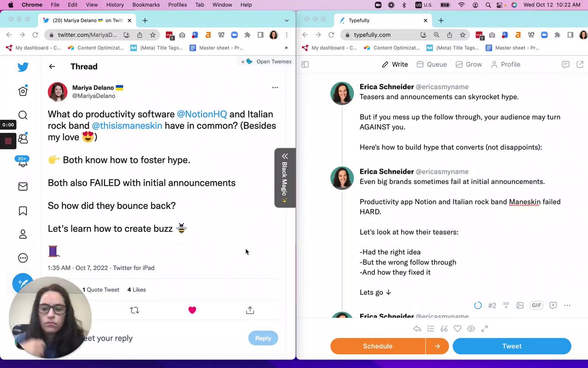
Task: Switch to the Typefully Grow tab
Action: tap(469, 64)
